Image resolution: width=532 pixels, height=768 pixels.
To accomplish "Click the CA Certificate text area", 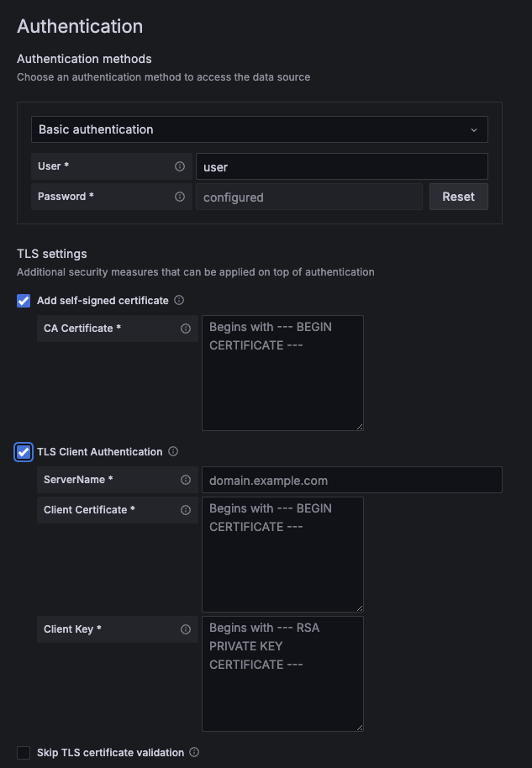I will point(282,372).
